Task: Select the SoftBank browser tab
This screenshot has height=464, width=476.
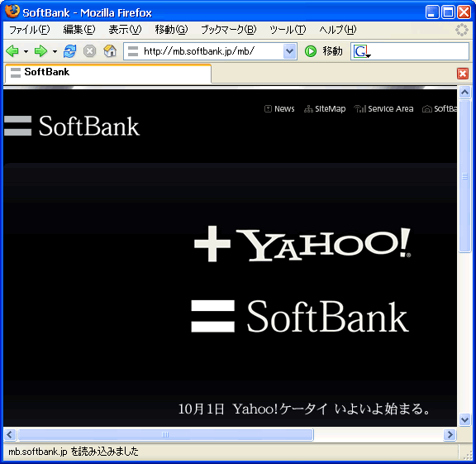Action: click(107, 73)
